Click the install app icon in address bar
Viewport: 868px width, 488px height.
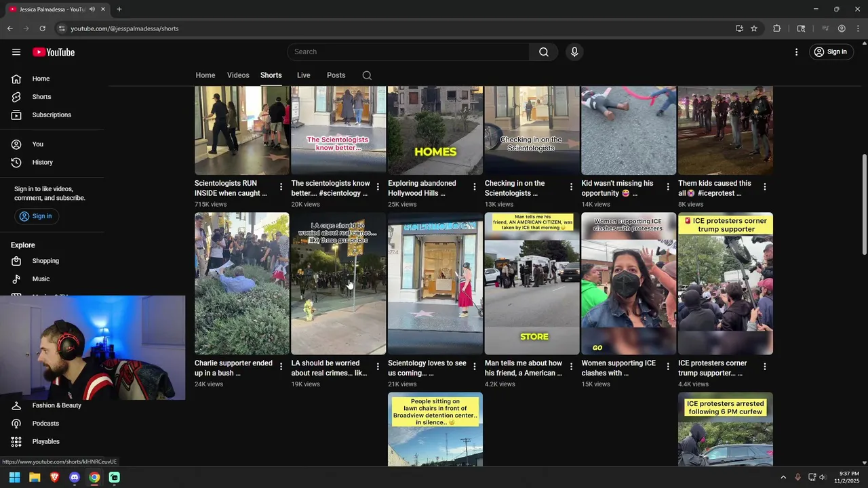click(x=739, y=28)
